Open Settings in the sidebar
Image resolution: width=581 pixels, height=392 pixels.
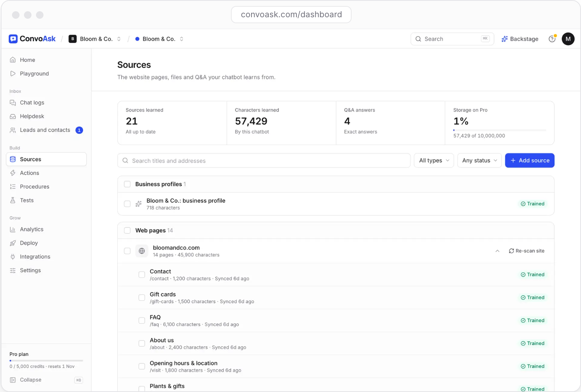point(46,271)
